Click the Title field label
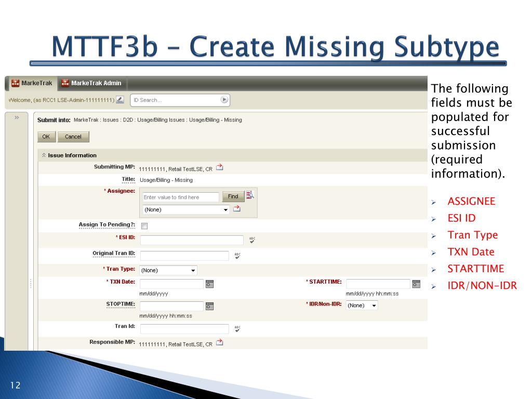 coord(129,179)
